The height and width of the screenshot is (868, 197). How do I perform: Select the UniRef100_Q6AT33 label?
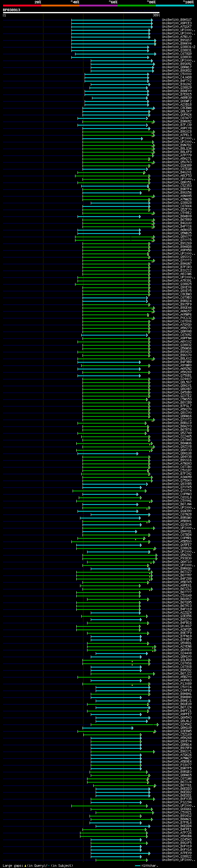(x=176, y=450)
